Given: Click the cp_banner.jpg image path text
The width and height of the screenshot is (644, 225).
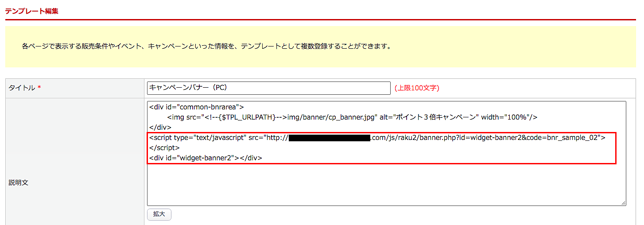Looking at the screenshot, I should (332, 117).
